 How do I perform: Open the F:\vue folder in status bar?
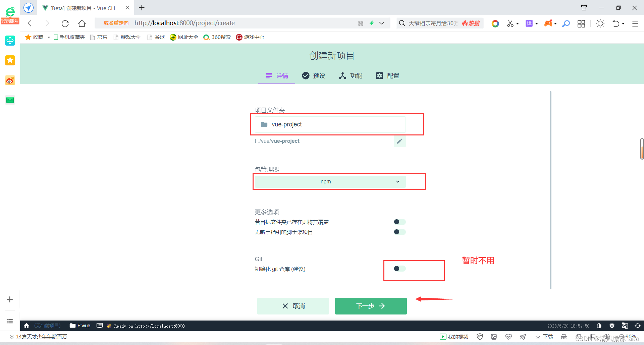pos(80,326)
